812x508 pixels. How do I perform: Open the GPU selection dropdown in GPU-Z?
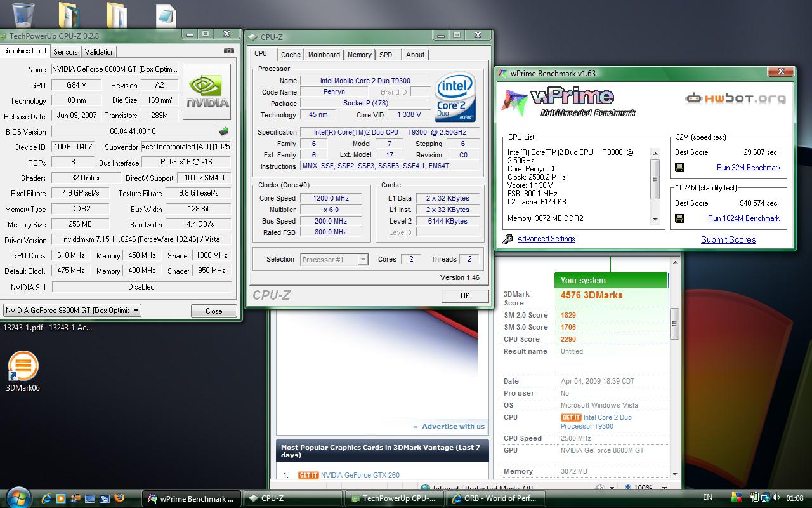click(x=72, y=310)
